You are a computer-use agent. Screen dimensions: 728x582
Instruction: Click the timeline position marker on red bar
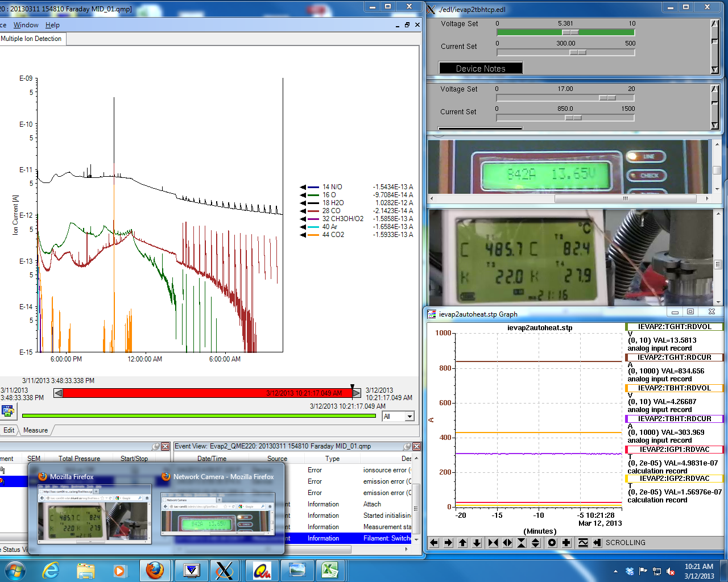click(352, 387)
